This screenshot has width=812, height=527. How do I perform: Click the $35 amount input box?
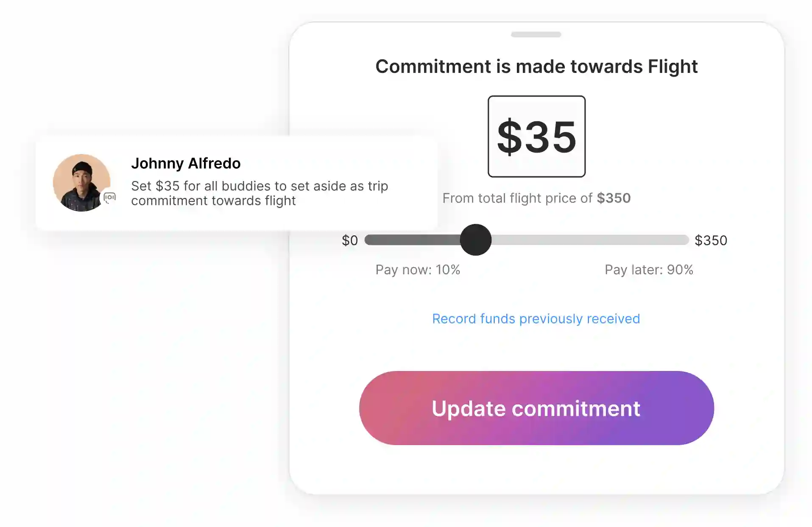[536, 137]
